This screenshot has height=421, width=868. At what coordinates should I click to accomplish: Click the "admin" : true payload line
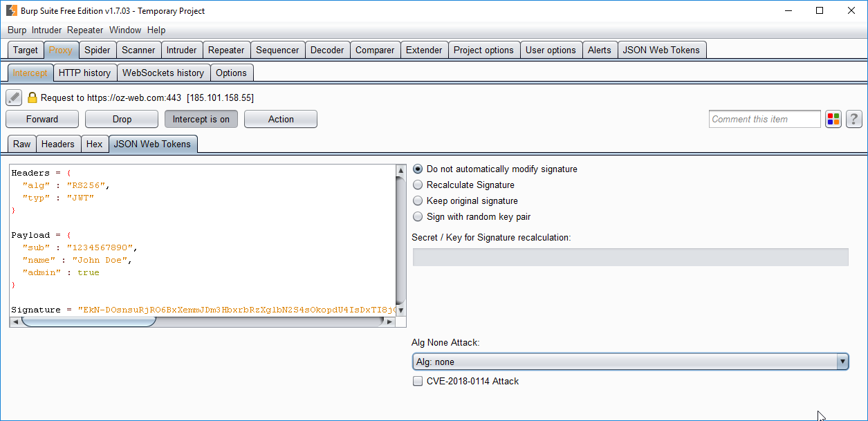(x=61, y=272)
